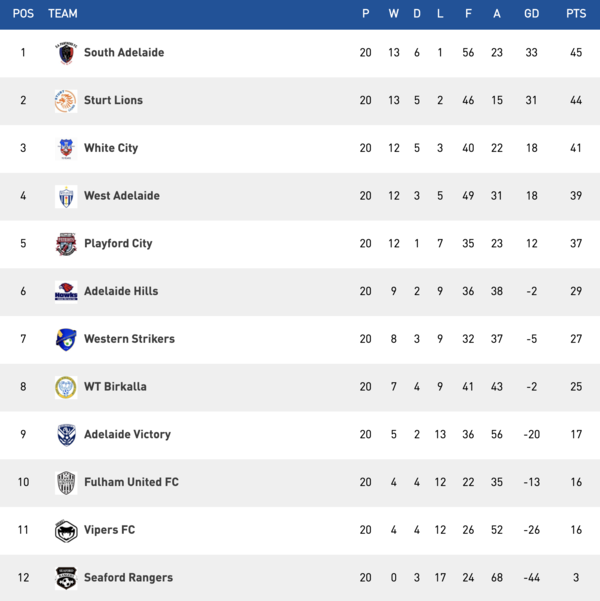
Task: Select the White City team badge
Action: click(66, 148)
